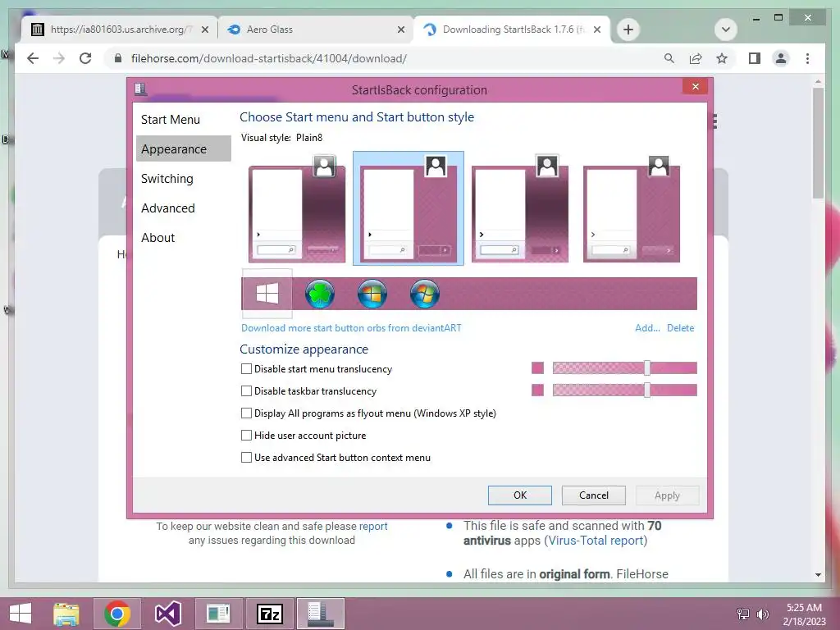Click the report link on filehorse page
The height and width of the screenshot is (630, 840).
[x=373, y=526]
